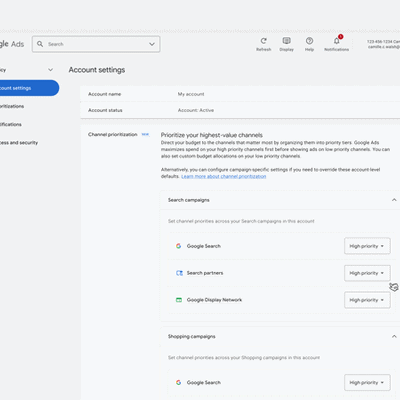The image size is (400, 400).
Task: Open Notifications item in the sidebar
Action: 11,124
